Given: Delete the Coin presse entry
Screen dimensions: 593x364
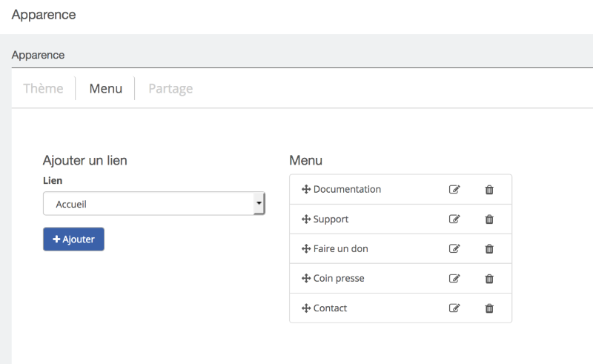Looking at the screenshot, I should [489, 279].
